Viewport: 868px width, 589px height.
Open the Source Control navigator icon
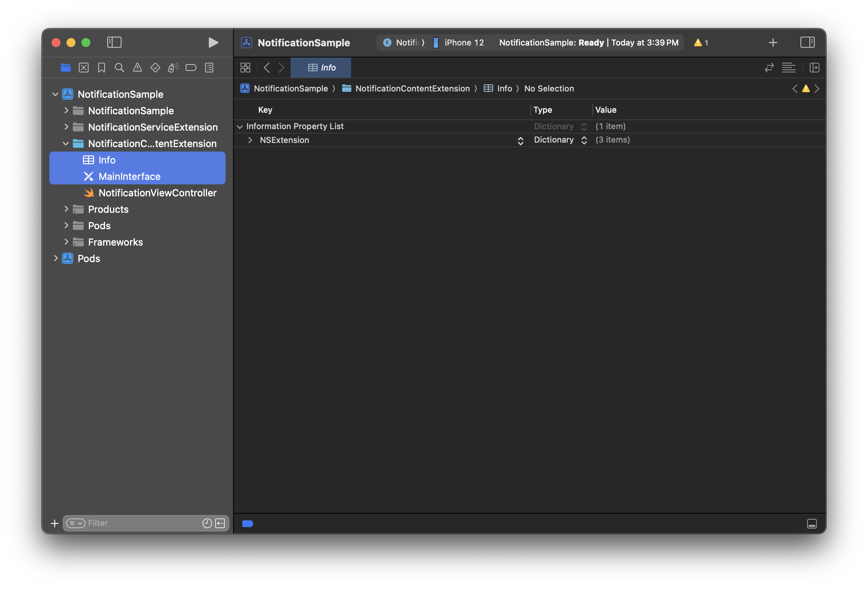(x=84, y=68)
